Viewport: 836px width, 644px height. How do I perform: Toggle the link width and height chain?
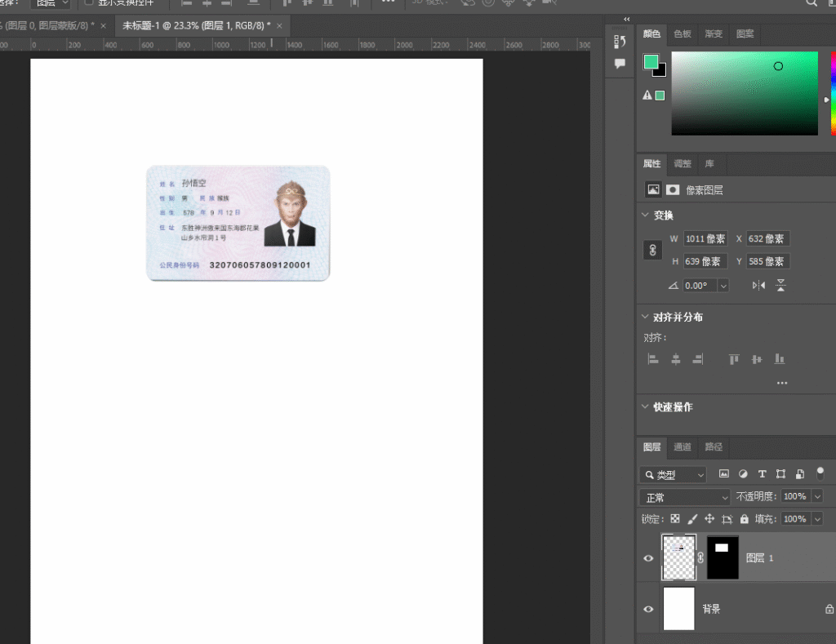652,250
